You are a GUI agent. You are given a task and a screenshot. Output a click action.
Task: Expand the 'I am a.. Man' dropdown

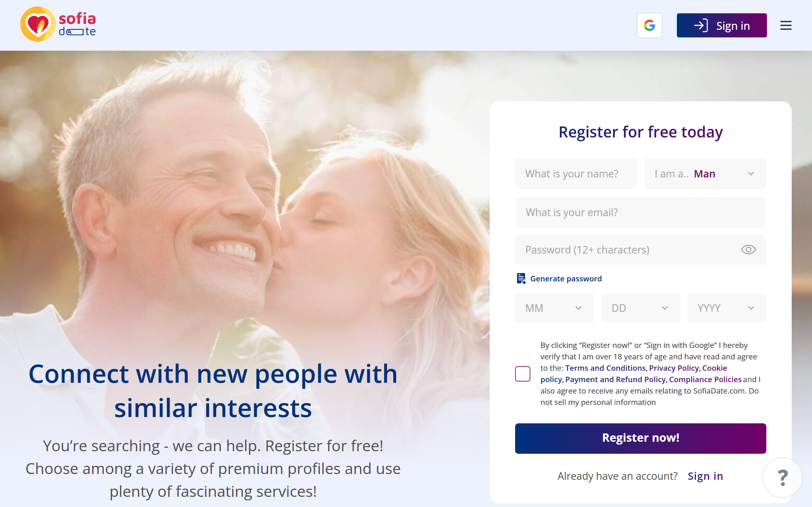[x=705, y=174]
